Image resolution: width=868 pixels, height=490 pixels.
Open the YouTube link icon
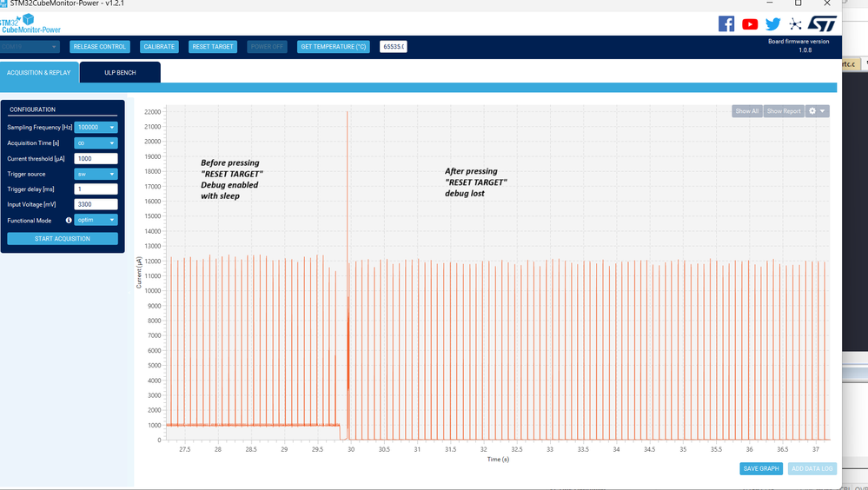(x=750, y=24)
